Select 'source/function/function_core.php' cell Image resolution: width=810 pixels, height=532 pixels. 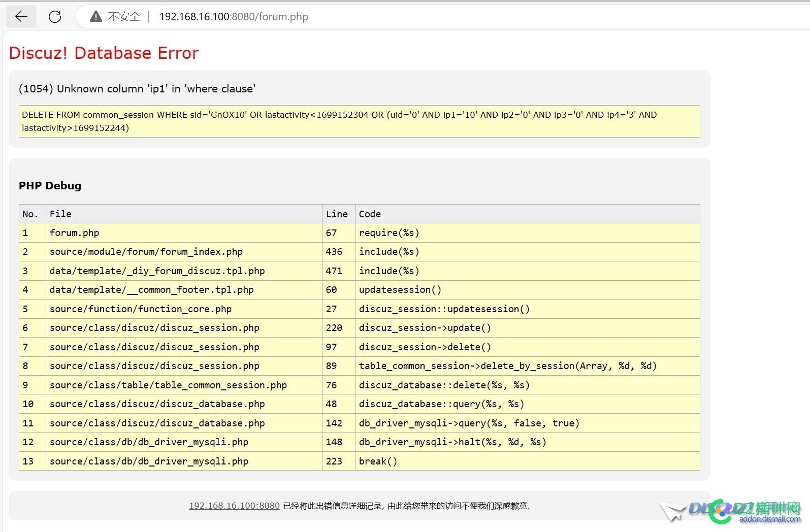(x=184, y=309)
